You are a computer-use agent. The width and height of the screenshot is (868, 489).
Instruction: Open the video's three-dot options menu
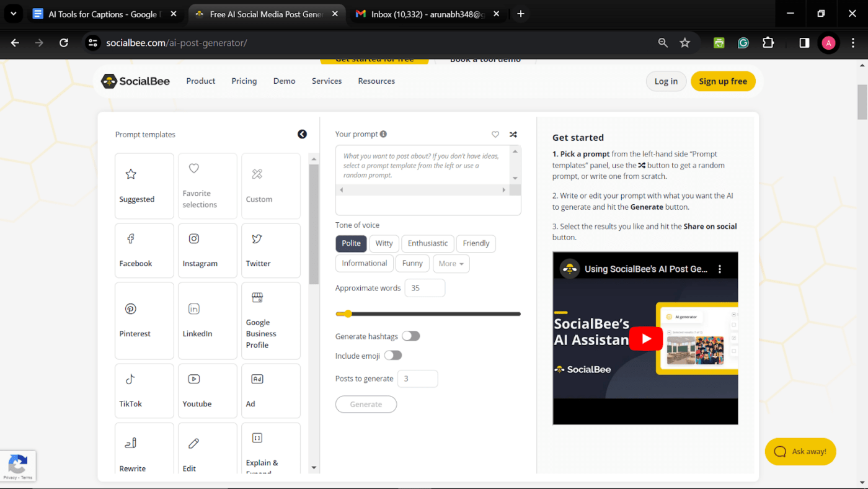pyautogui.click(x=720, y=269)
